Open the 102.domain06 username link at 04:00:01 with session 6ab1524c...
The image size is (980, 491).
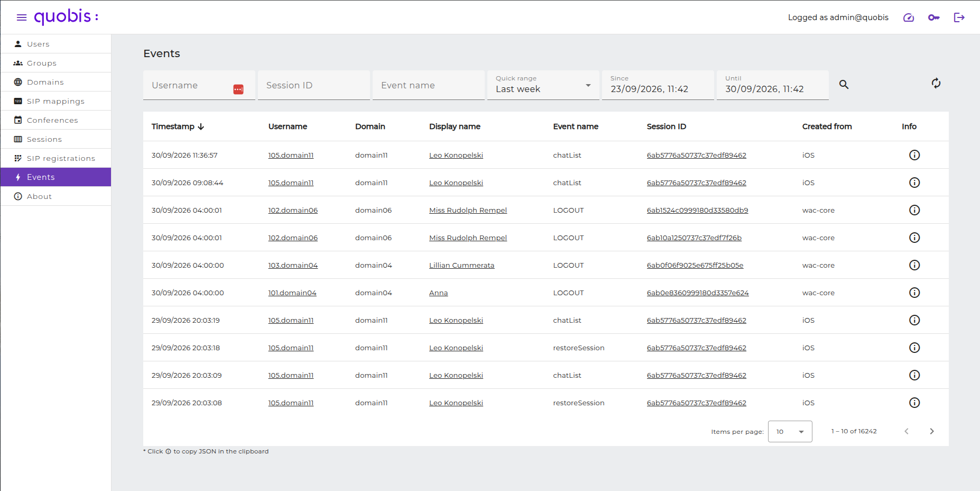point(293,210)
